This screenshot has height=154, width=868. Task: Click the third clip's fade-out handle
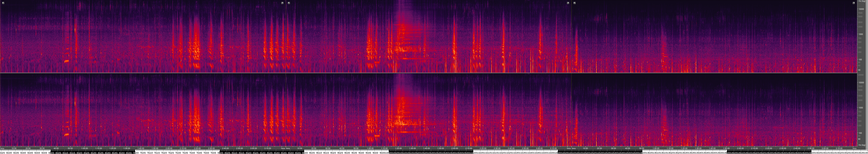(x=854, y=3)
